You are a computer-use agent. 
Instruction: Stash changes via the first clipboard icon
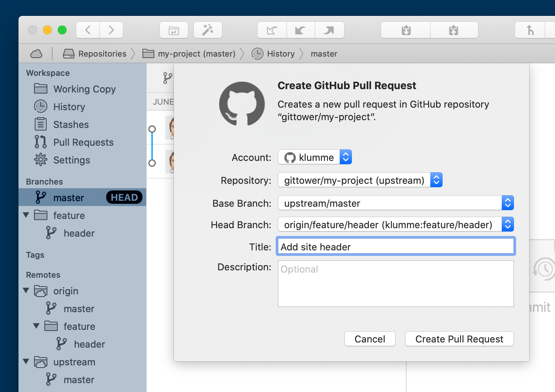tap(405, 30)
